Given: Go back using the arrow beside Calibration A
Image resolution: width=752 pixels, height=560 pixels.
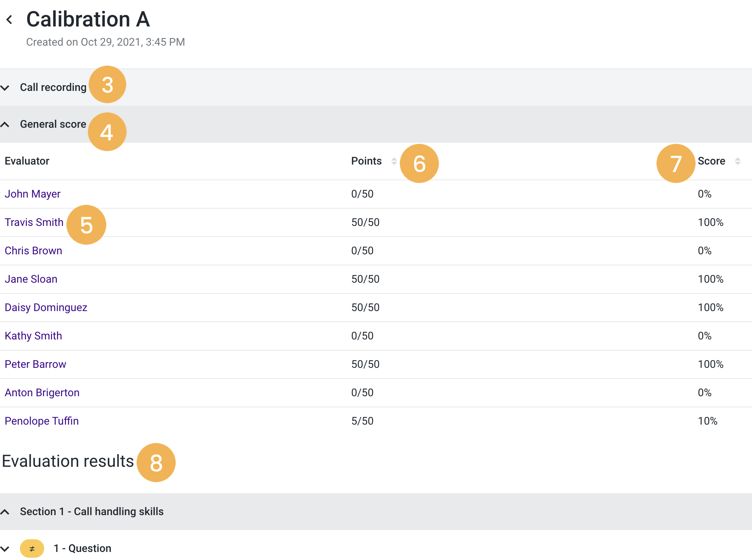Looking at the screenshot, I should click(10, 20).
